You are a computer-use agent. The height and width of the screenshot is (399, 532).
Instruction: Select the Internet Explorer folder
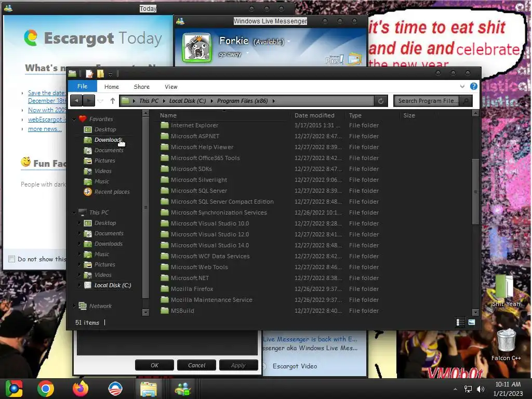click(194, 125)
